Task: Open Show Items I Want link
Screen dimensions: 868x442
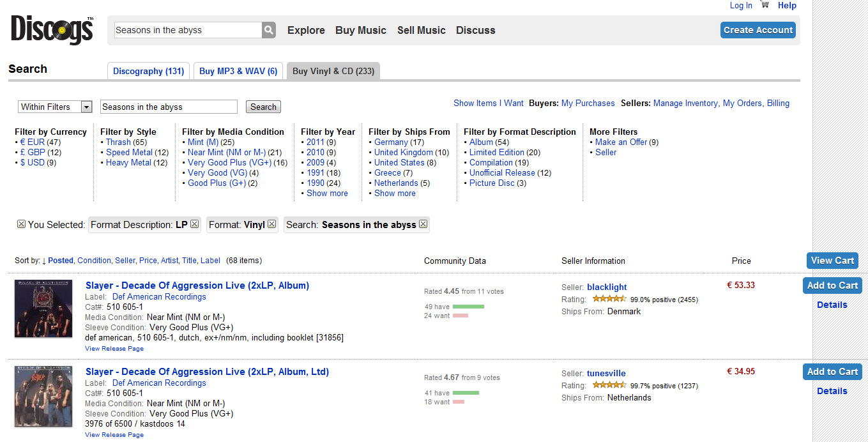Action: tap(489, 103)
